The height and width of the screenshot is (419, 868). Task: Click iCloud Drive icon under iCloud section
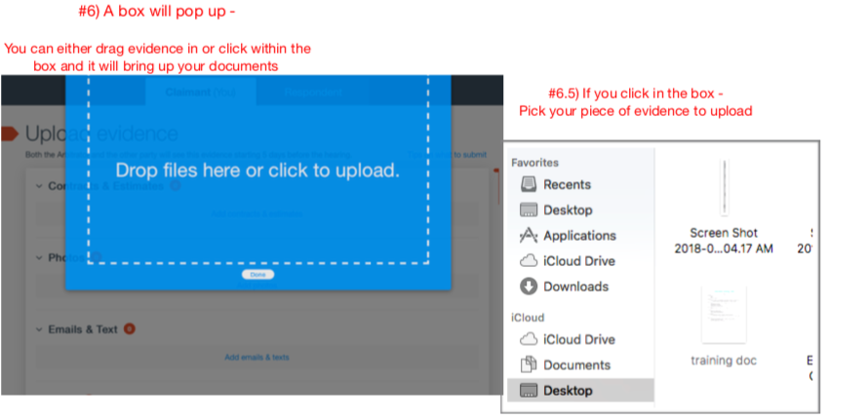(x=528, y=339)
